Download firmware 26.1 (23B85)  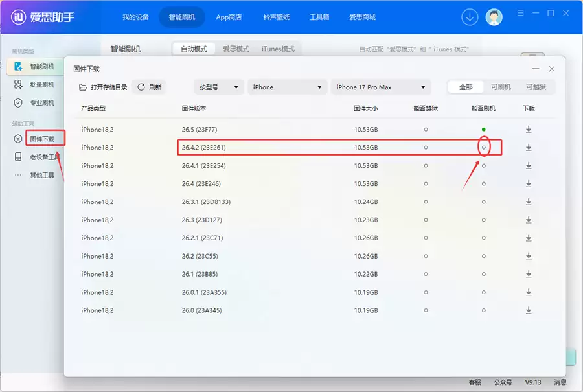(x=529, y=274)
